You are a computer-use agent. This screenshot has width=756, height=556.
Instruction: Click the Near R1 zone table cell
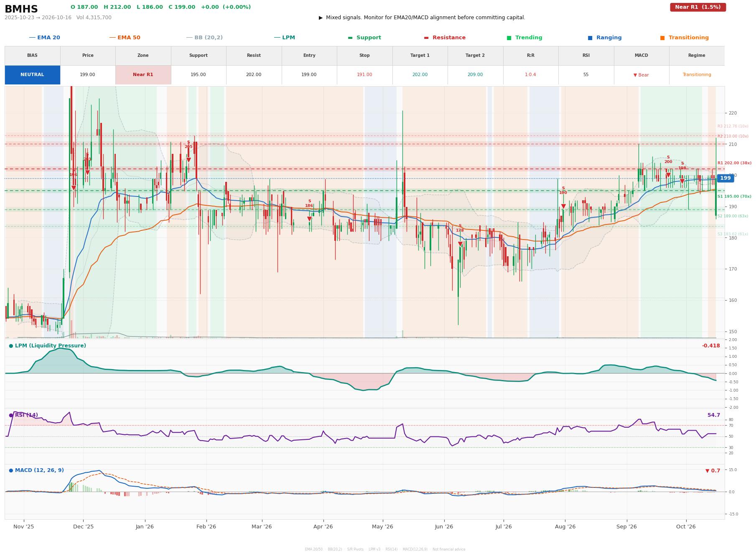tap(143, 75)
